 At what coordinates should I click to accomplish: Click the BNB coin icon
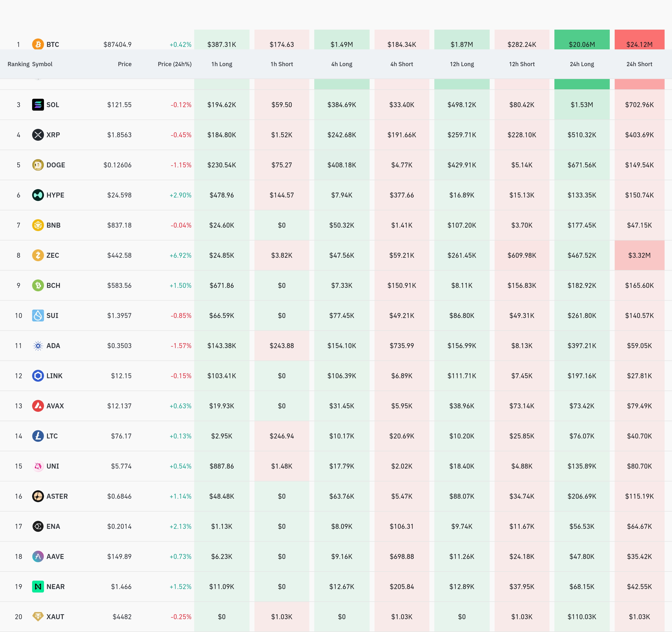click(x=38, y=225)
